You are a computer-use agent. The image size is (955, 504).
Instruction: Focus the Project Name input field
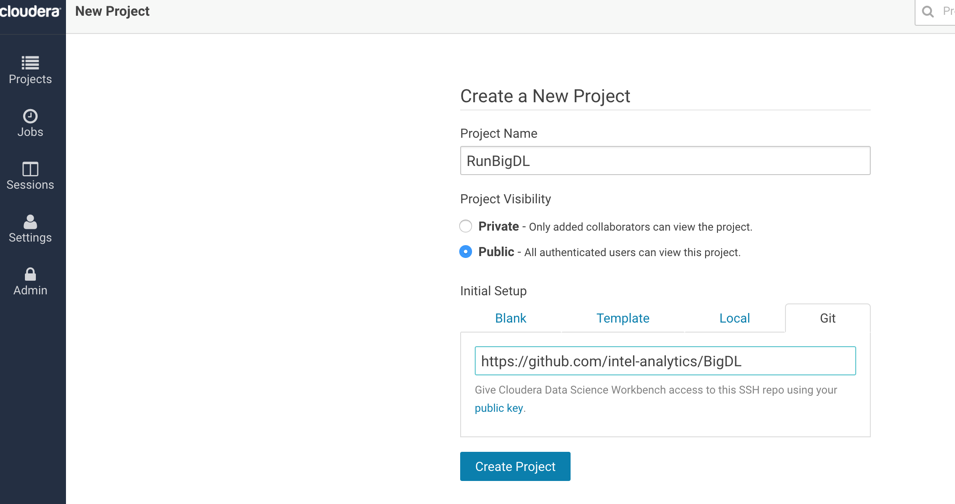[x=665, y=161]
